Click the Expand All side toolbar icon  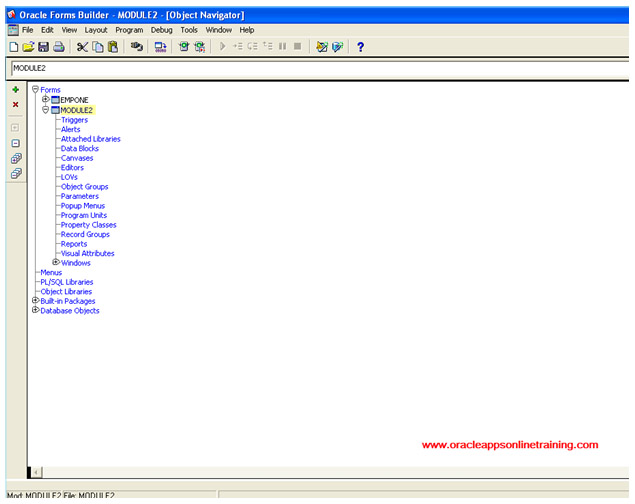coord(16,159)
